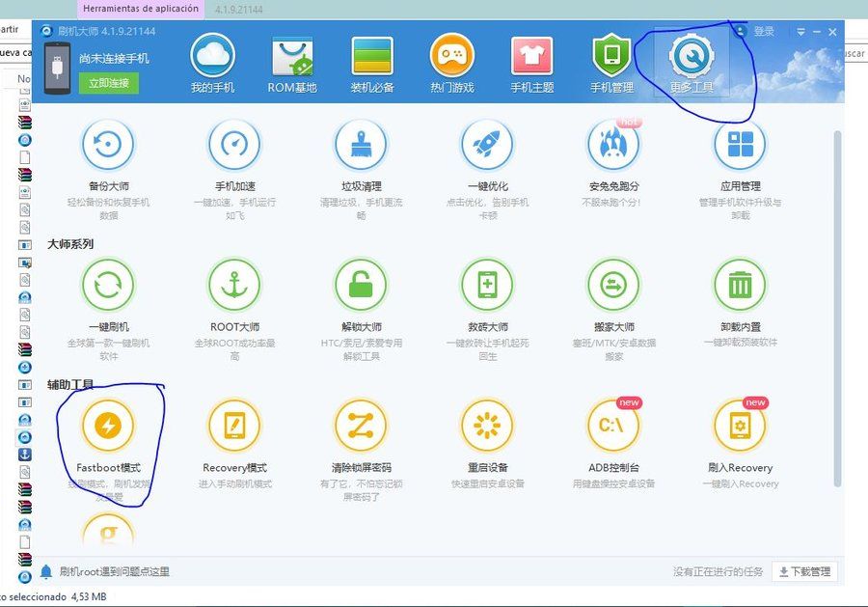This screenshot has width=868, height=607.
Task: Launch ROOT大师 anchor tool
Action: pos(234,285)
